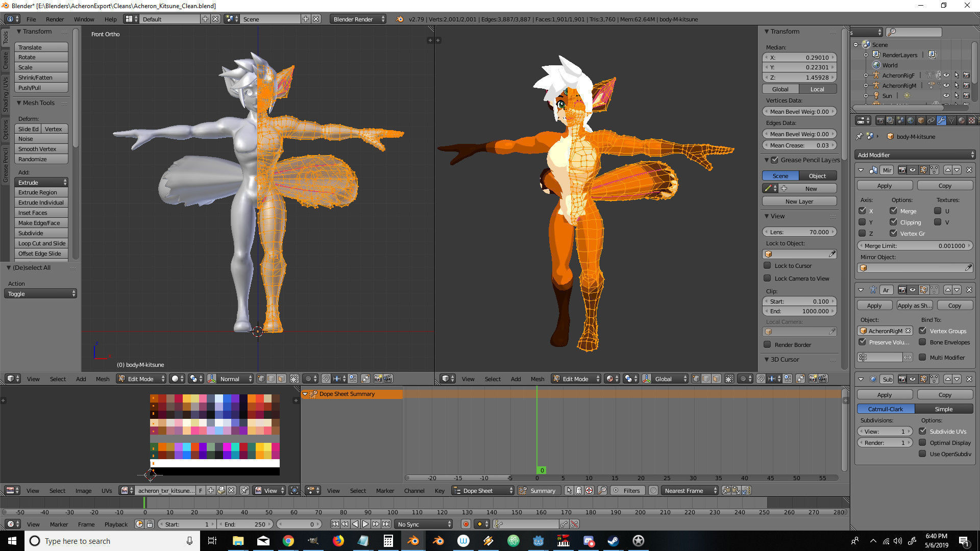
Task: Toggle the Grease Pencil Layers checkbox
Action: 775,160
